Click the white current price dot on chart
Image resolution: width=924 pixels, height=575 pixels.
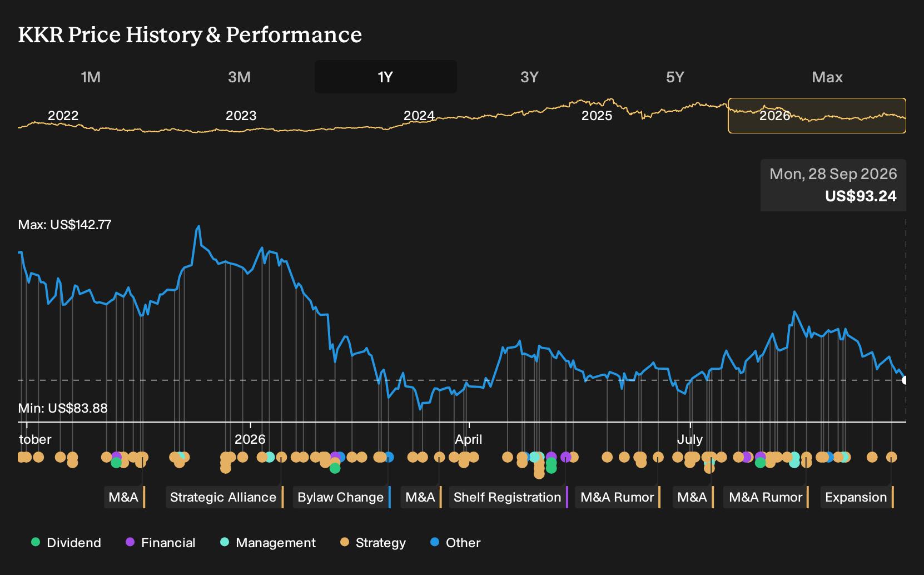(905, 380)
